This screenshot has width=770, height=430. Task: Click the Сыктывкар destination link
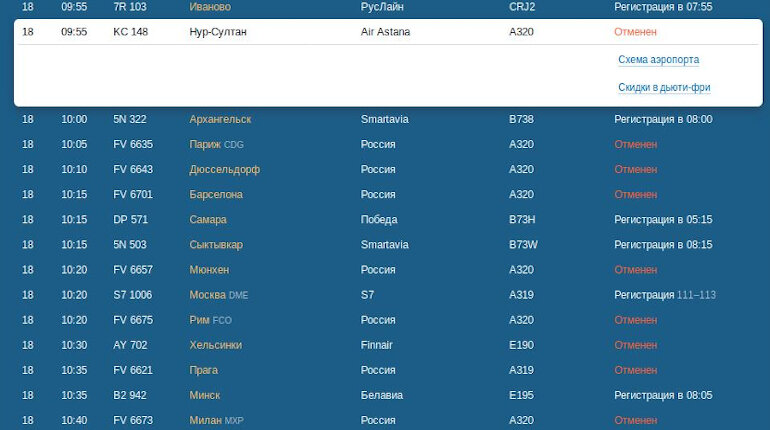pos(216,244)
